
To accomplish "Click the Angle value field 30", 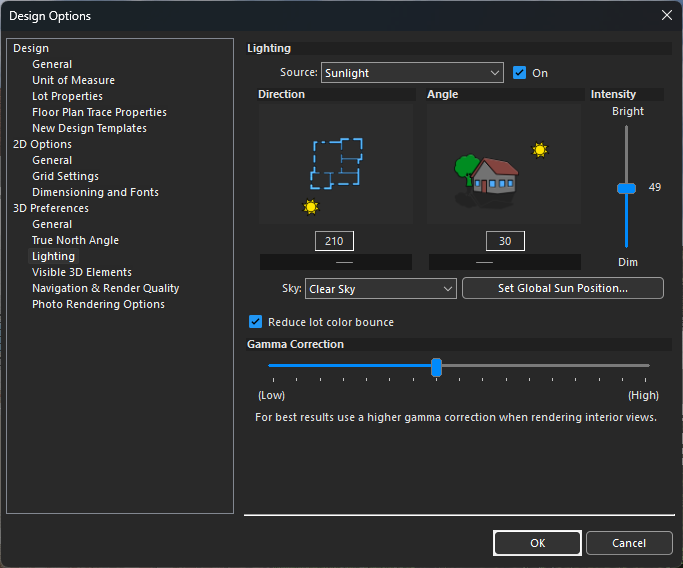I will click(x=505, y=241).
